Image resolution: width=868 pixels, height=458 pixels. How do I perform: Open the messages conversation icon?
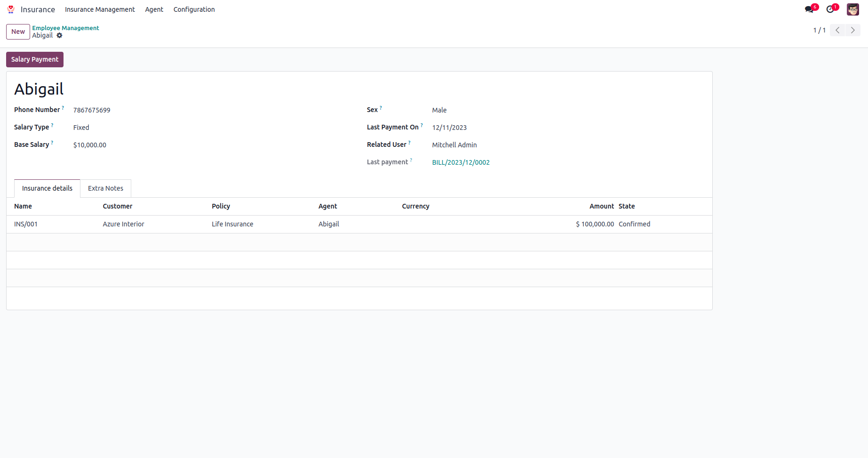[809, 9]
